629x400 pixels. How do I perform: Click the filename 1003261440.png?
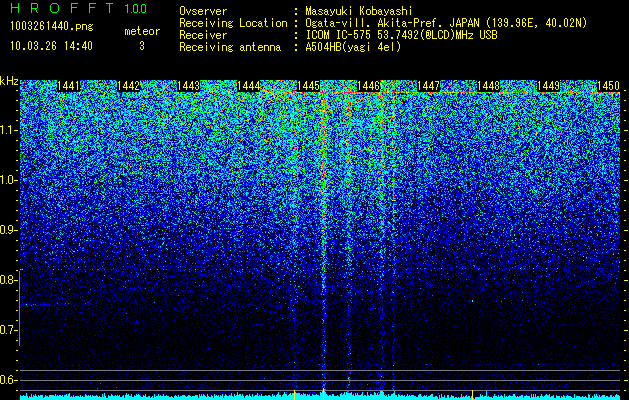52,27
